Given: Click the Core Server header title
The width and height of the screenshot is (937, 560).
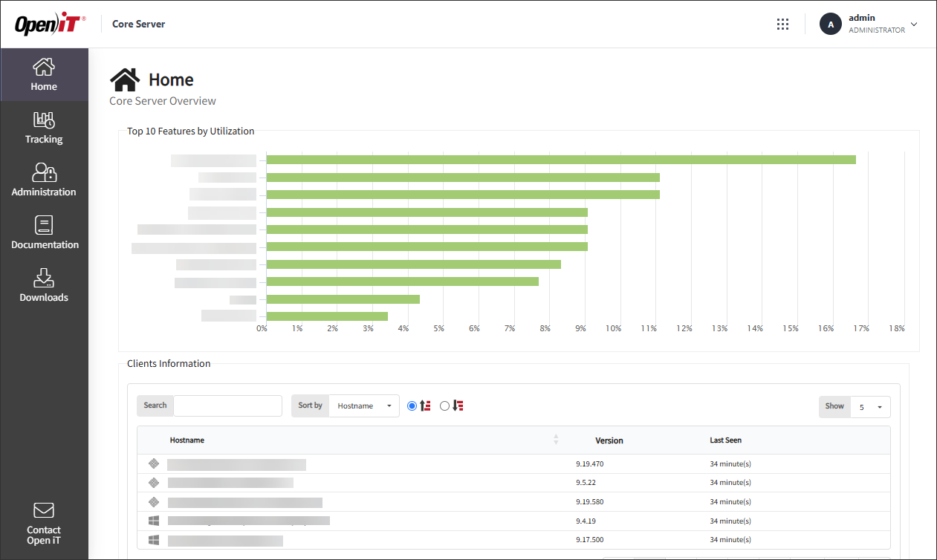Looking at the screenshot, I should (x=139, y=24).
